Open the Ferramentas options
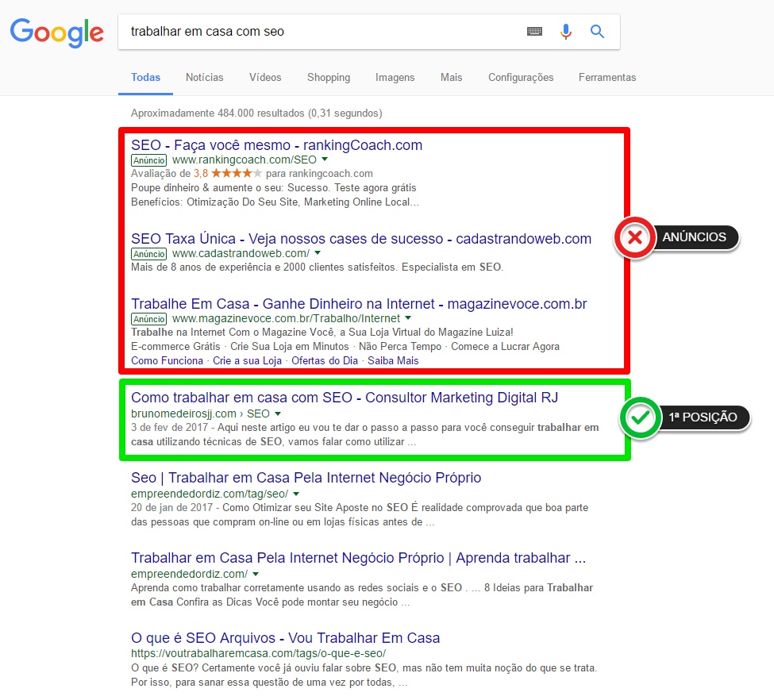The width and height of the screenshot is (774, 700). pos(607,78)
